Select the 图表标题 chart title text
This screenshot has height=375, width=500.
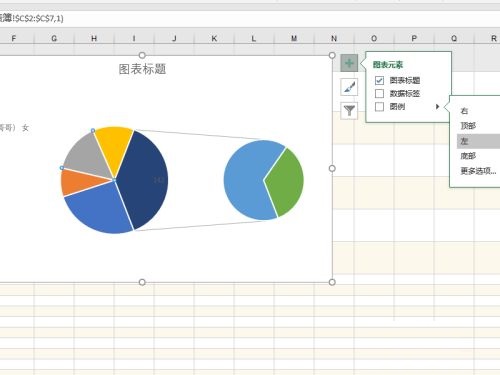click(x=142, y=69)
